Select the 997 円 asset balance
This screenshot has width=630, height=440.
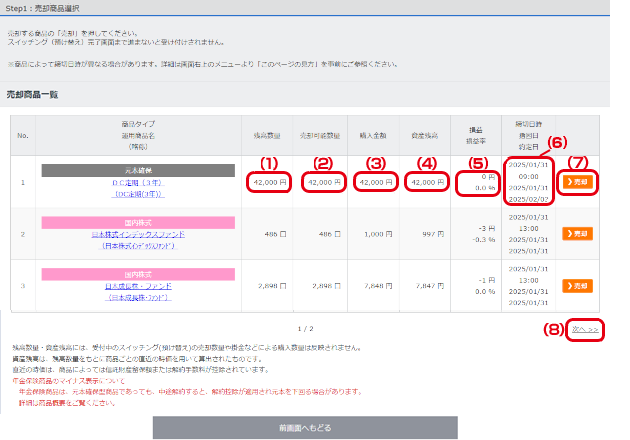(x=433, y=234)
